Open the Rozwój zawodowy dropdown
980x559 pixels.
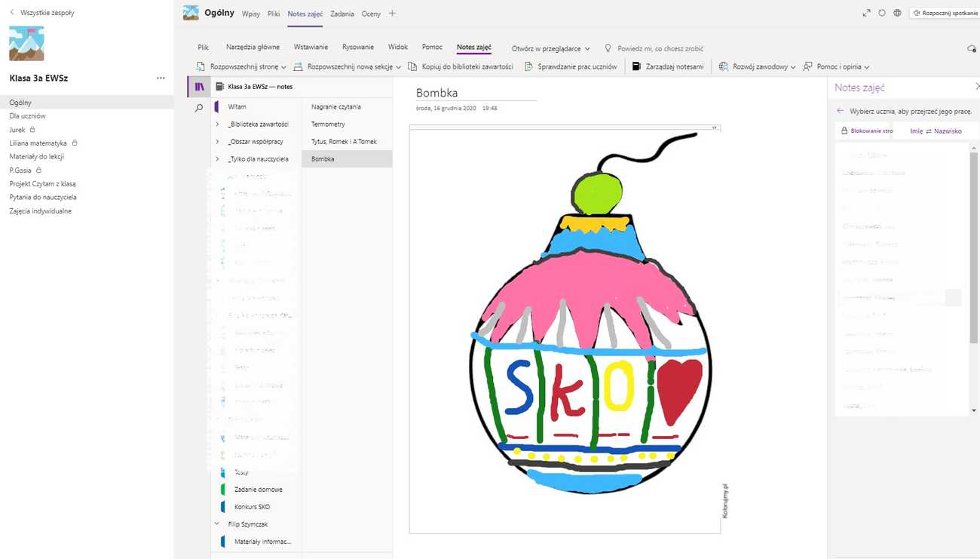pos(758,66)
